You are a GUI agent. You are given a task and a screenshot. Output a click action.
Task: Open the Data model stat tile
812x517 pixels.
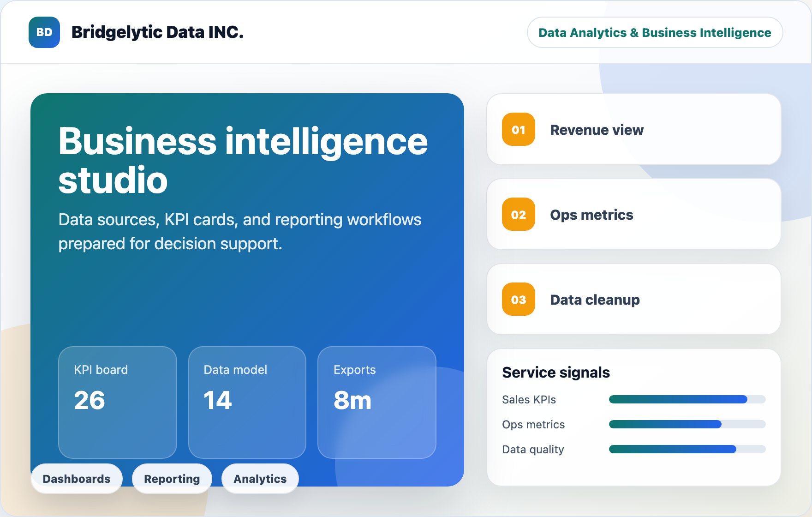click(247, 403)
